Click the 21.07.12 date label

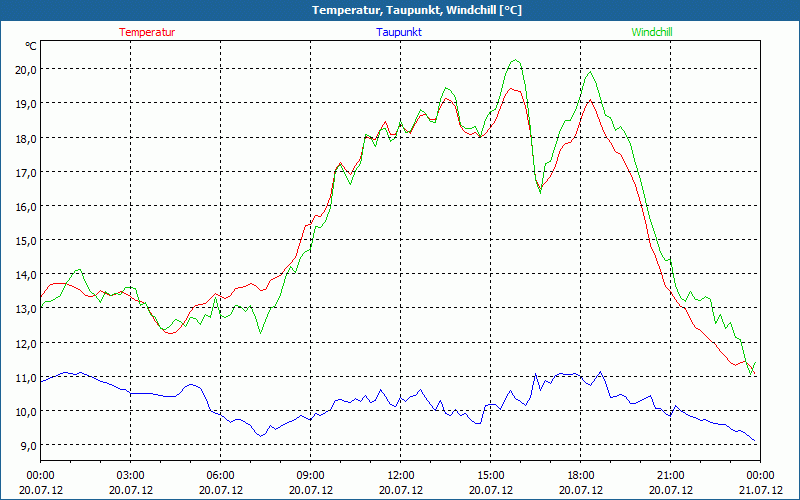coord(760,490)
